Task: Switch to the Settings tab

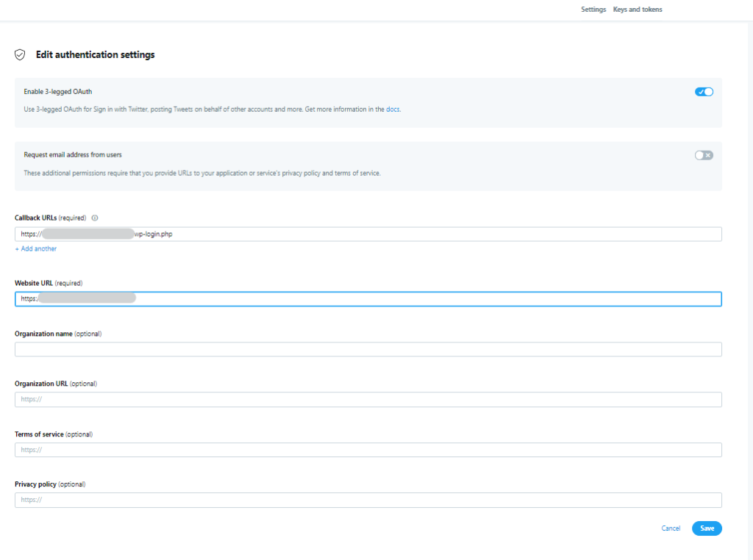Action: pyautogui.click(x=593, y=10)
